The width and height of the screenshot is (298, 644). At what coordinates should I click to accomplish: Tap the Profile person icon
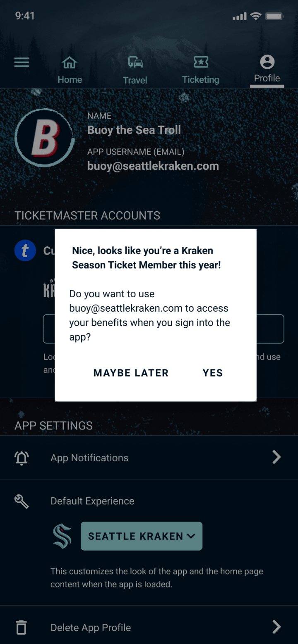coord(267,62)
